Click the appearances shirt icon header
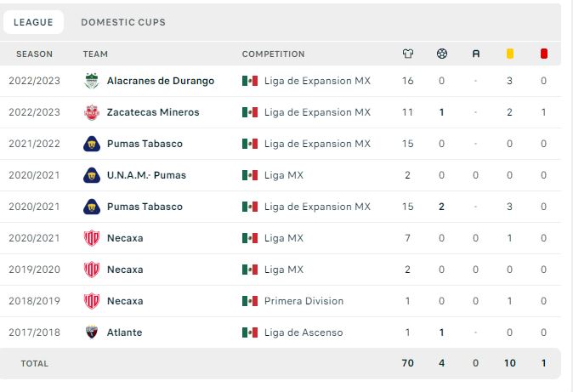This screenshot has height=392, width=573. coord(408,54)
